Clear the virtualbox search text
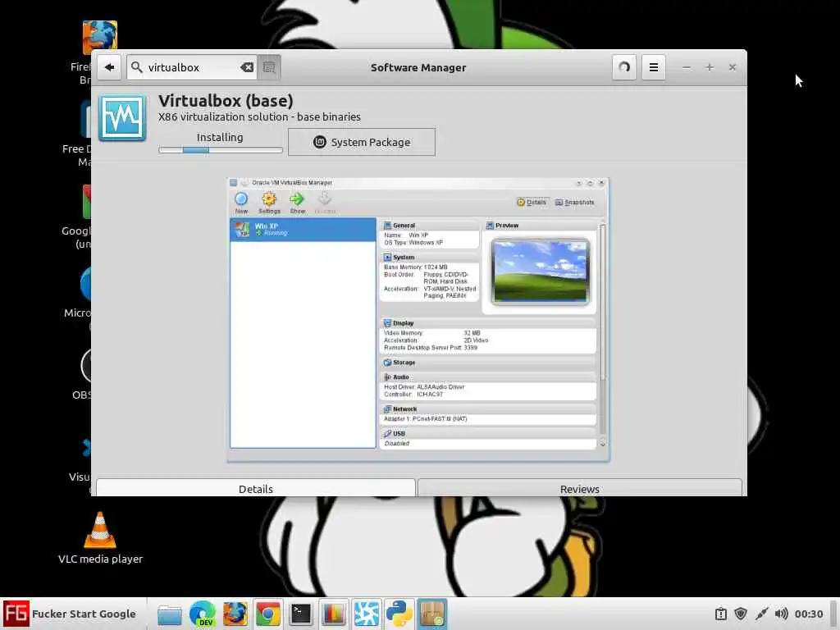The height and width of the screenshot is (630, 840). (246, 67)
